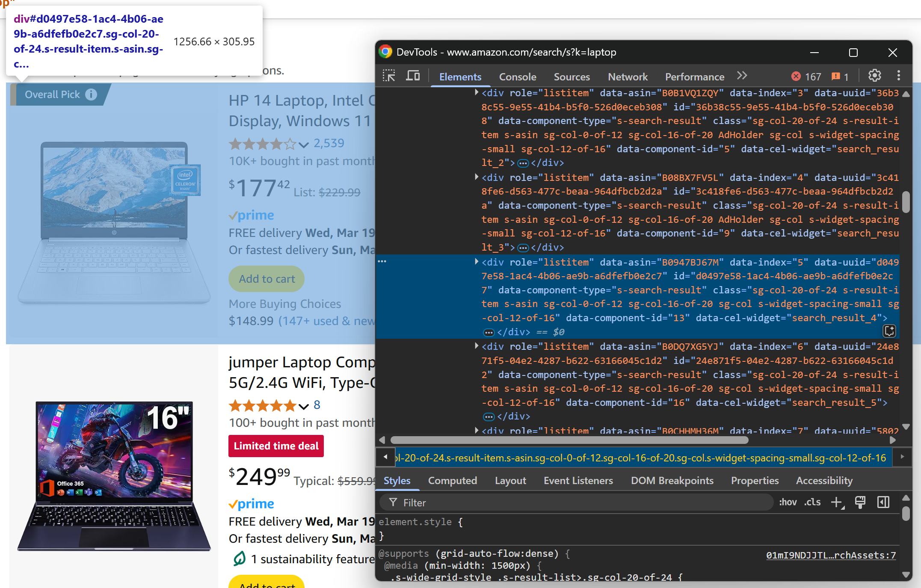
Task: Show more DevTools tabs via double chevron
Action: 742,76
